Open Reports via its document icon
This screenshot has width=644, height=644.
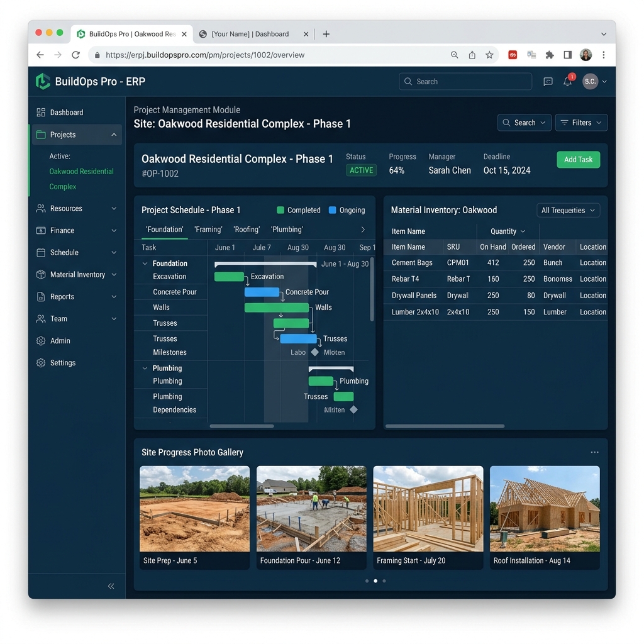click(x=40, y=297)
